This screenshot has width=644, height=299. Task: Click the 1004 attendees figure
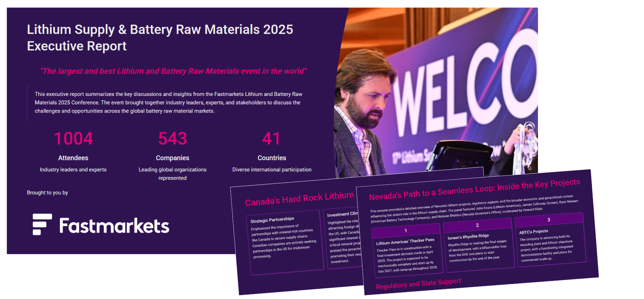pos(73,139)
